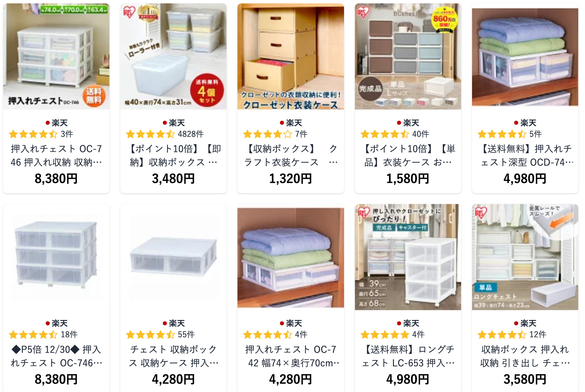The width and height of the screenshot is (585, 392).
Task: Click the 8,380円 price in the top row
Action: (56, 179)
